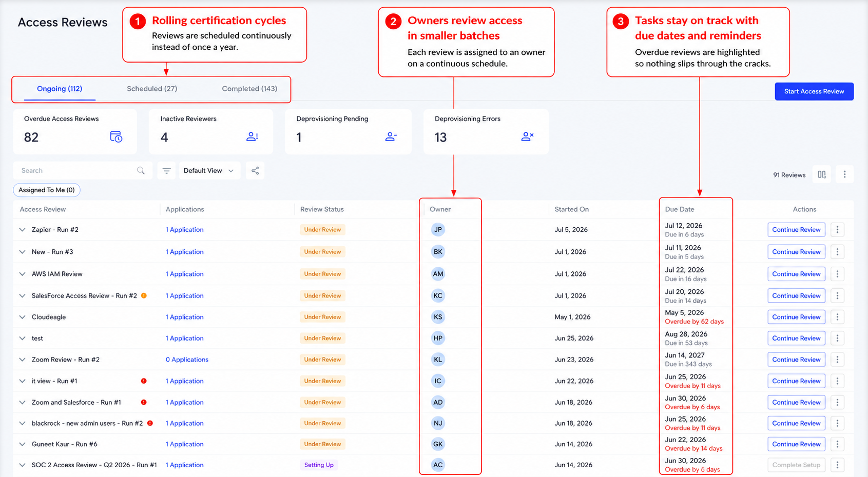Image resolution: width=868 pixels, height=477 pixels.
Task: Expand the Zapier - Run #2 row
Action: 22,230
